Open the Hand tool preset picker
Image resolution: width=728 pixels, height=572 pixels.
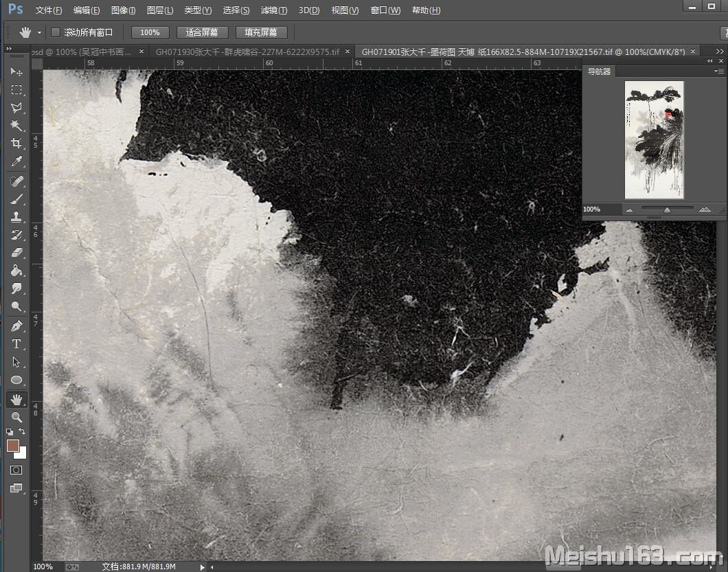coord(39,32)
